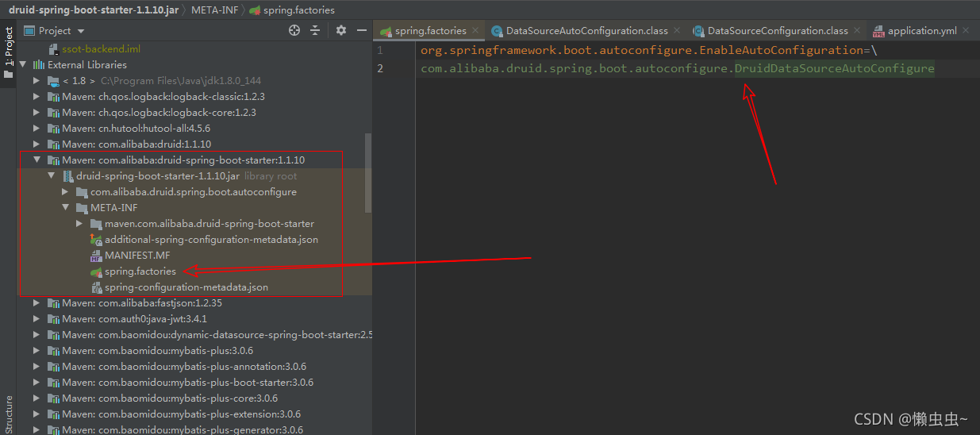Image resolution: width=980 pixels, height=435 pixels.
Task: Click DruidDataSourceAutoConfigure in editor line 2
Action: (x=834, y=68)
